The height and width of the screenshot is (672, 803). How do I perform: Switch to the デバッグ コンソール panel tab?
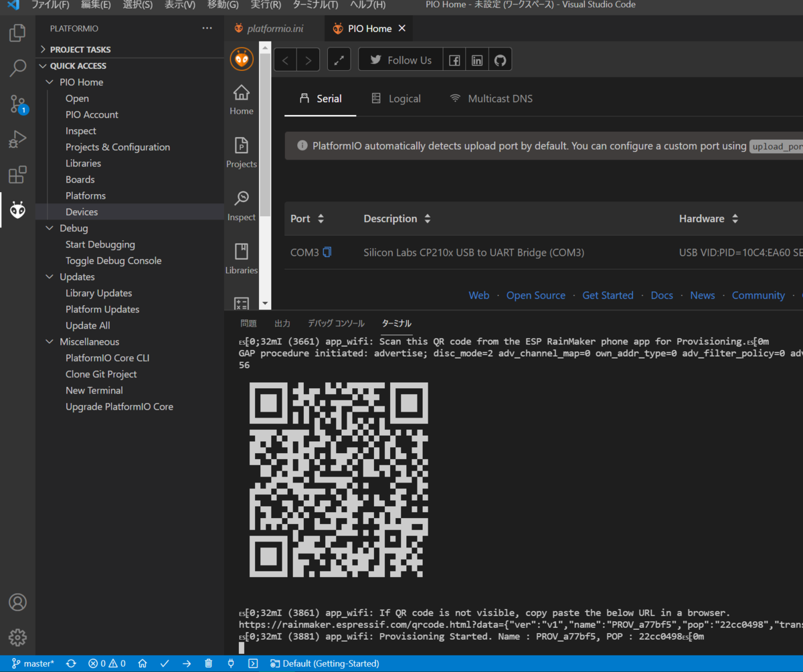(336, 323)
